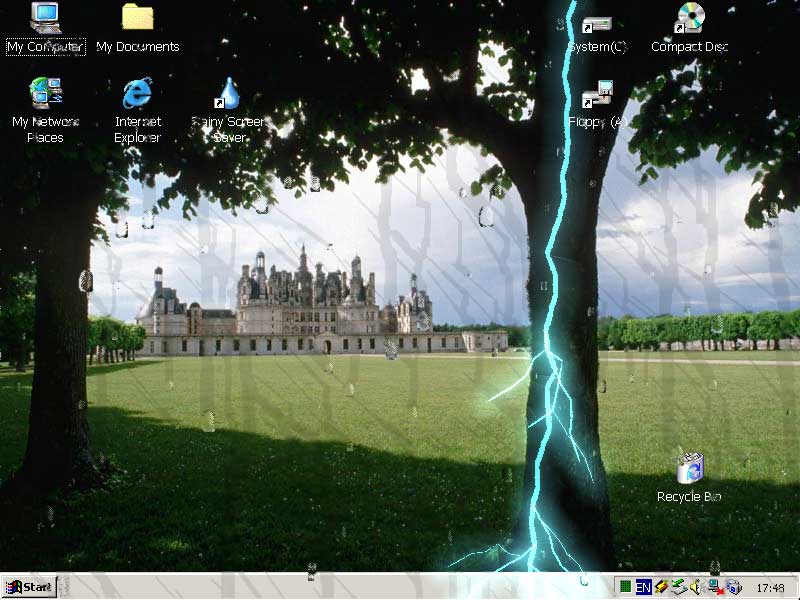Click the My Documents icon label
Viewport: 800px width, 600px height.
138,46
